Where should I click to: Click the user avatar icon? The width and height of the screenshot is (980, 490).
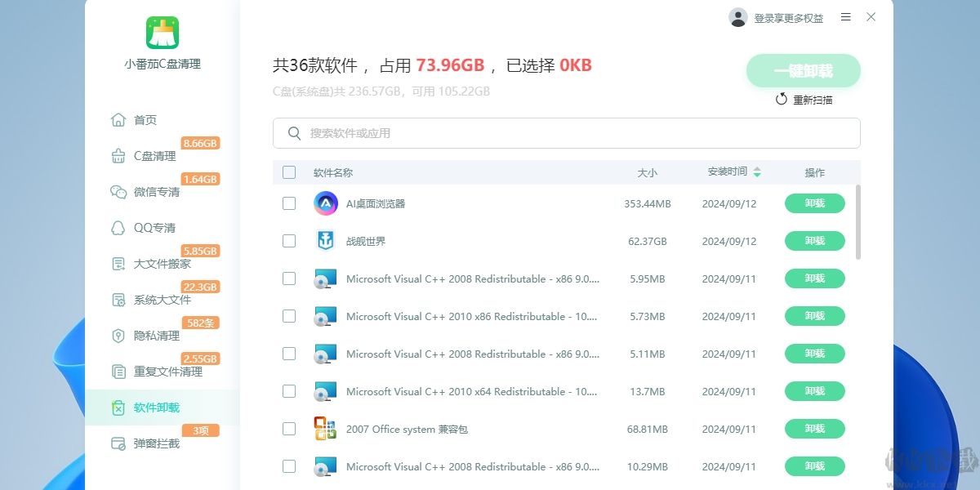point(738,17)
